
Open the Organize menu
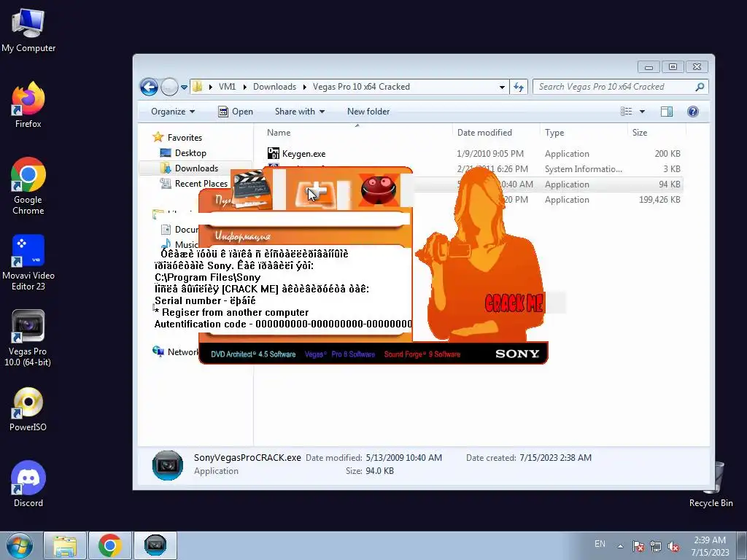tap(173, 112)
